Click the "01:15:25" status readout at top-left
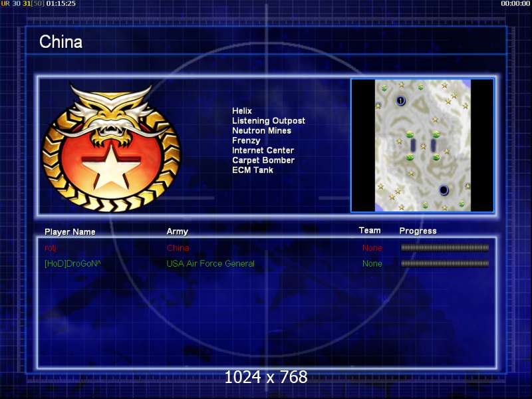Image resolution: width=532 pixels, height=399 pixels. 61,4
